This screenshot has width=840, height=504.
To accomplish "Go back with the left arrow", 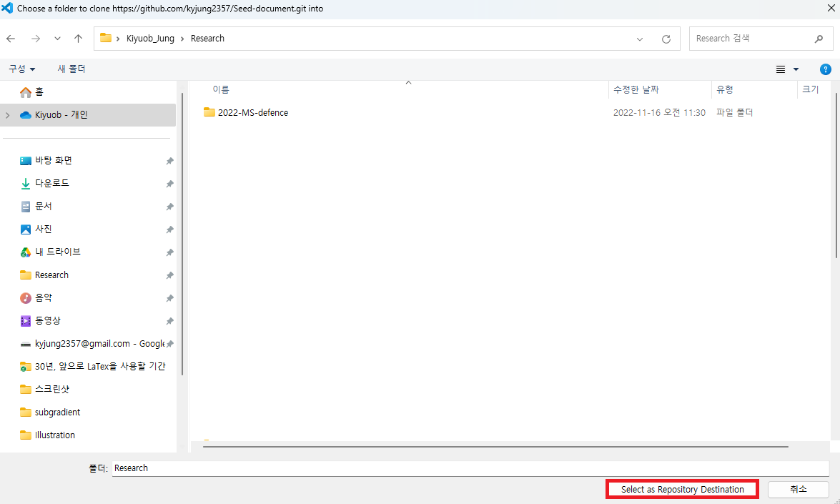I will (x=11, y=39).
